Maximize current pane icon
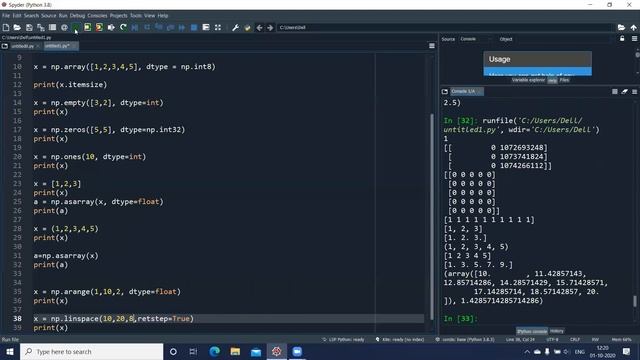 (x=218, y=27)
